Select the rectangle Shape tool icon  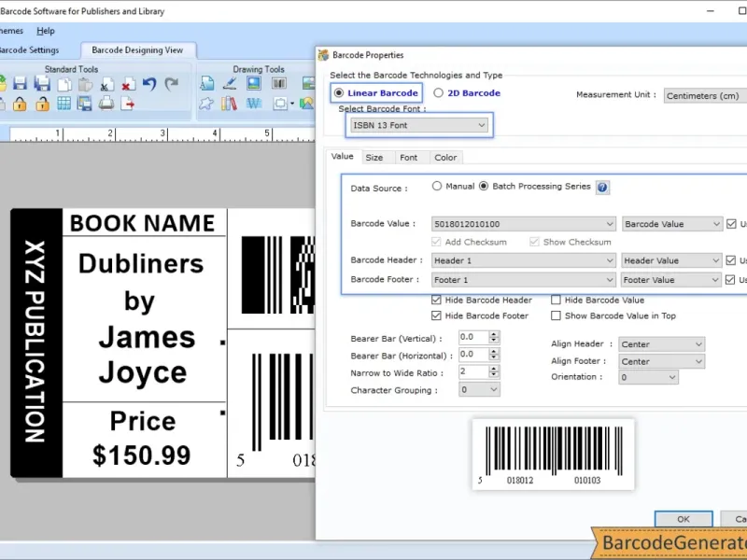279,104
